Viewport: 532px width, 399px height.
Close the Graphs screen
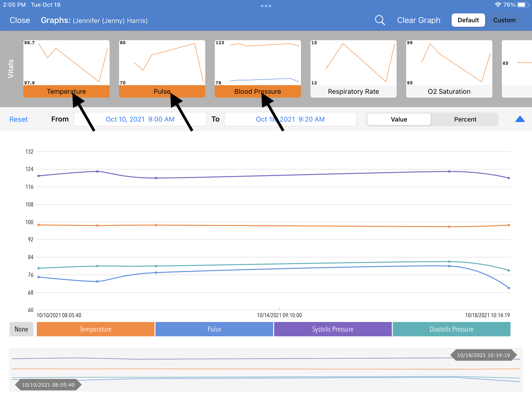20,20
